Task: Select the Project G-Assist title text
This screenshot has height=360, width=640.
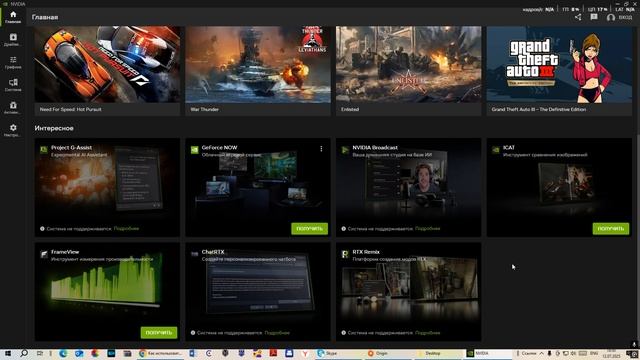Action: click(71, 148)
